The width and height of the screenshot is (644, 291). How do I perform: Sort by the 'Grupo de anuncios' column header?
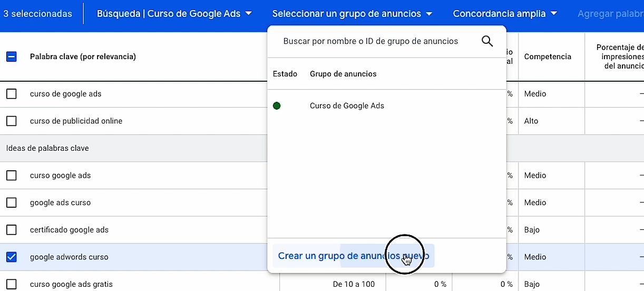coord(343,74)
